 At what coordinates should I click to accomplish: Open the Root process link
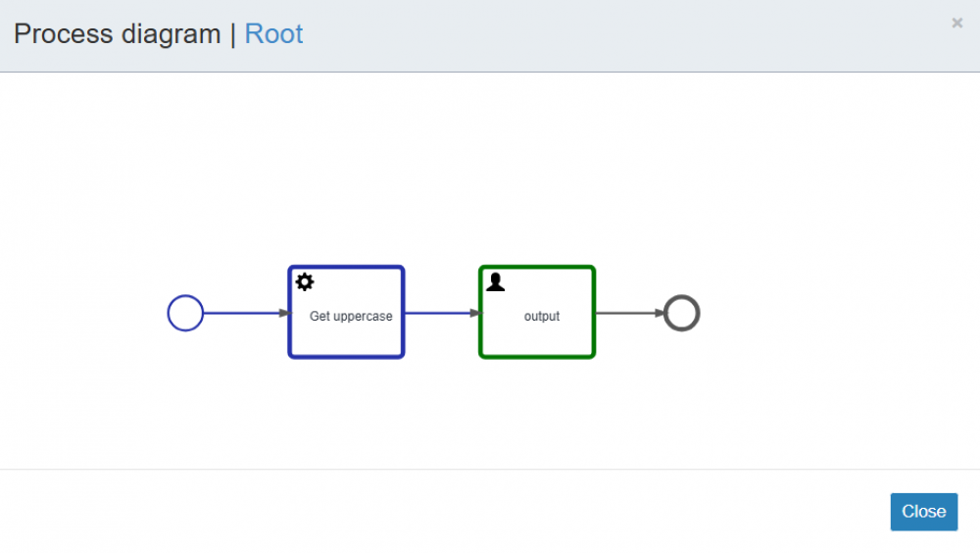pyautogui.click(x=273, y=34)
